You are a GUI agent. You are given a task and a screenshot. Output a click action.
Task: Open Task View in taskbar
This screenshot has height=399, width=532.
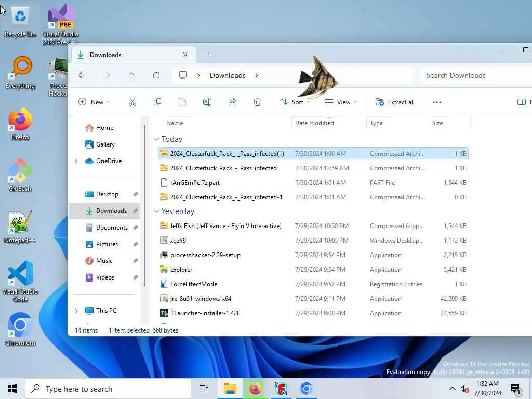pos(204,389)
